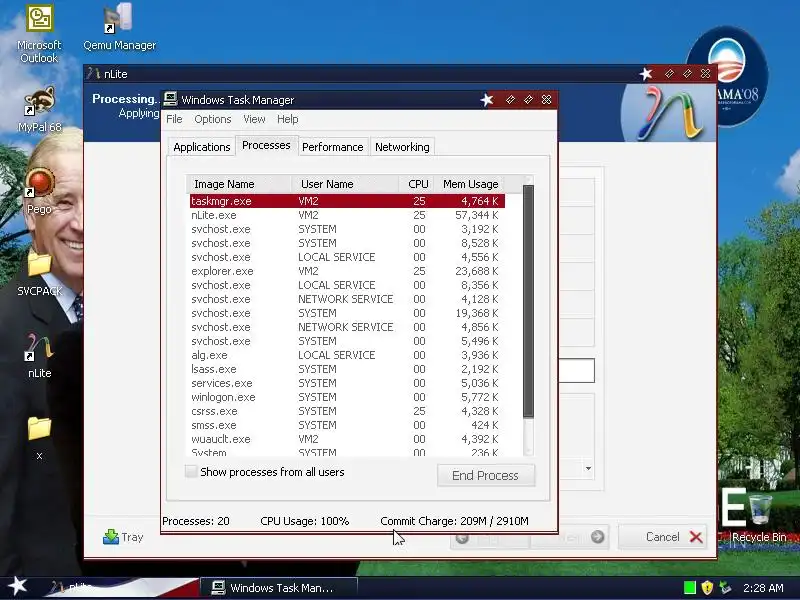Select svchost.exe using 4,856 K memory
Image resolution: width=800 pixels, height=600 pixels.
347,327
